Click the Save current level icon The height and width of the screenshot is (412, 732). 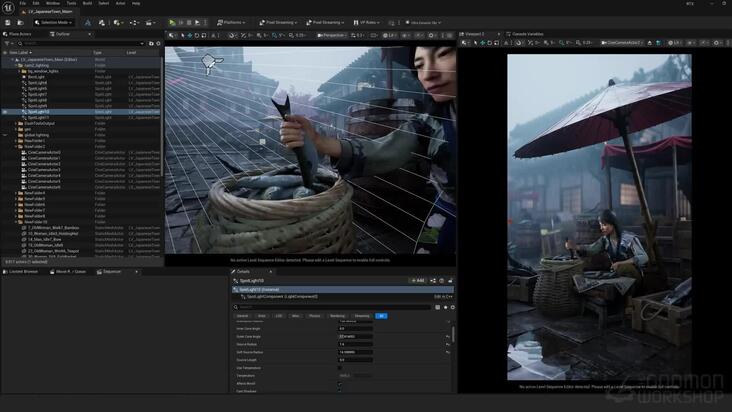pos(7,22)
